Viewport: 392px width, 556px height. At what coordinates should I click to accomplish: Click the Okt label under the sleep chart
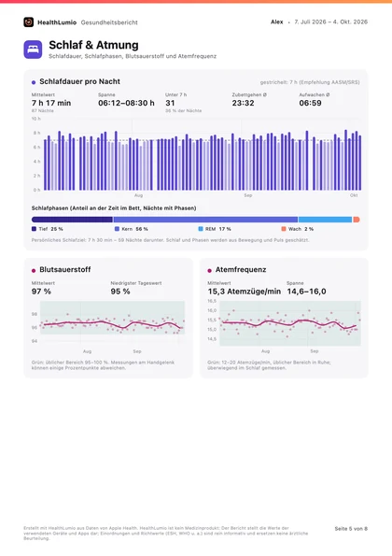[354, 195]
